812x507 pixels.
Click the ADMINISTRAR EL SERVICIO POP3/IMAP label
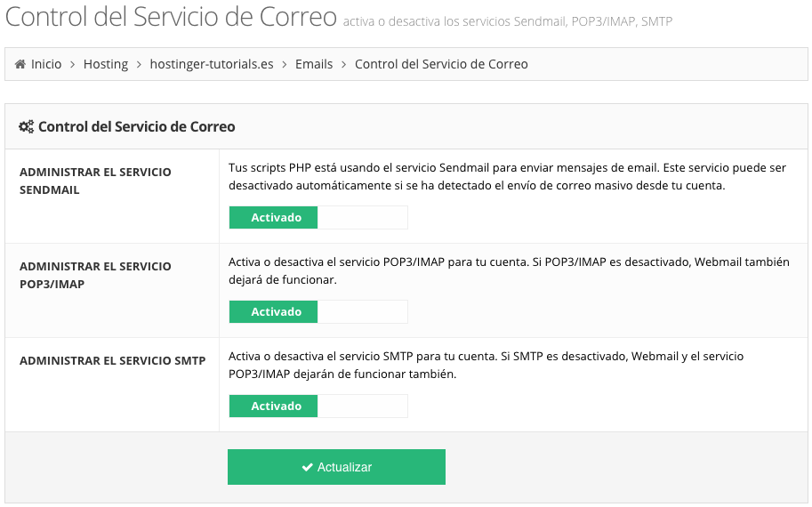pos(95,275)
